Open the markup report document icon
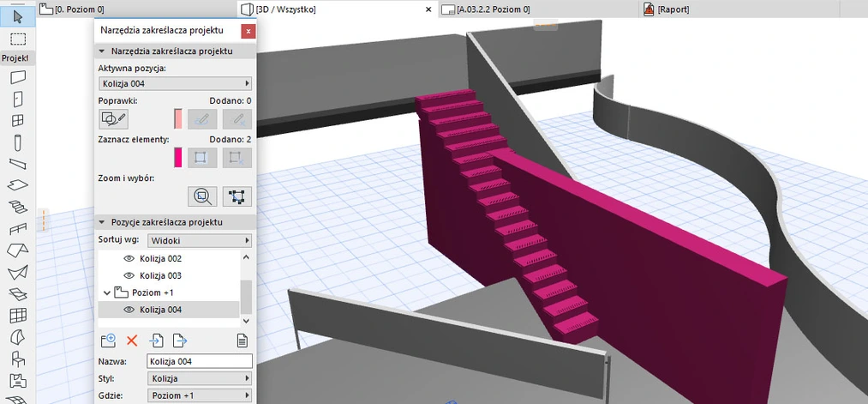868x404 pixels. (x=242, y=340)
